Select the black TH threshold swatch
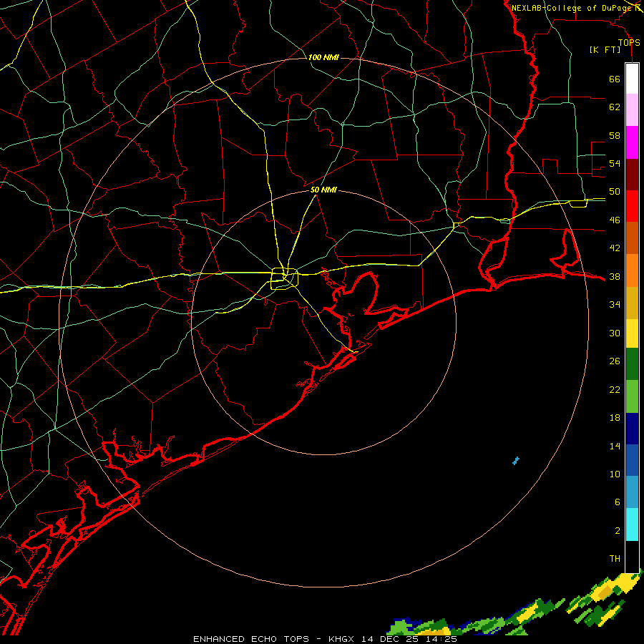Image resolution: width=644 pixels, height=644 pixels. 632,557
